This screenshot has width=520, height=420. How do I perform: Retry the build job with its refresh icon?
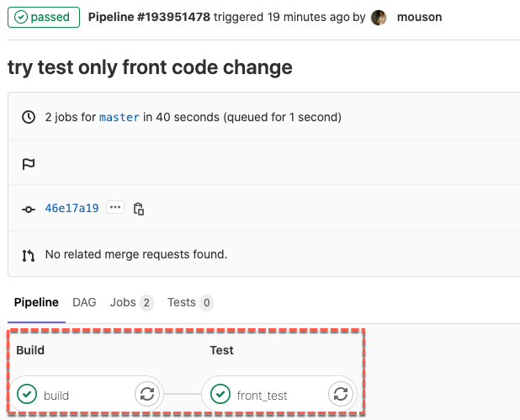coord(147,394)
